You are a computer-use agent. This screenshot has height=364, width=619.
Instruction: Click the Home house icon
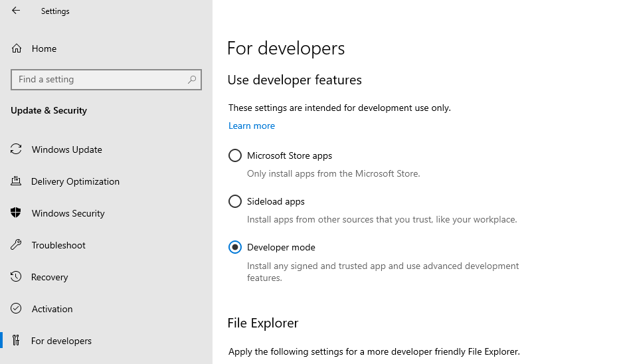[x=17, y=48]
